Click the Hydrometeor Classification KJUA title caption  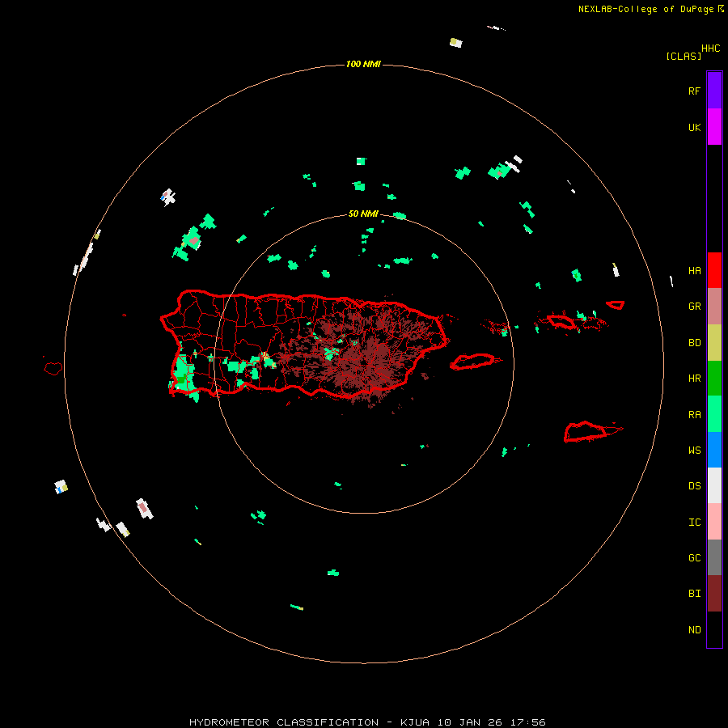[x=367, y=722]
